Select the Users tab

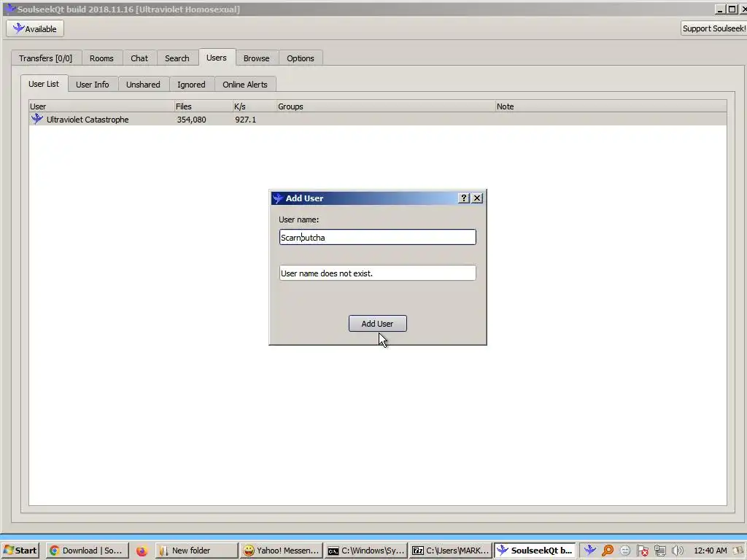216,57
